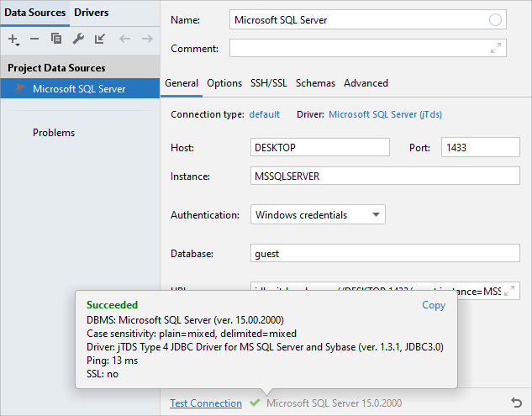Open driver settings wrench icon
Screen dimensions: 532x416
coord(78,39)
